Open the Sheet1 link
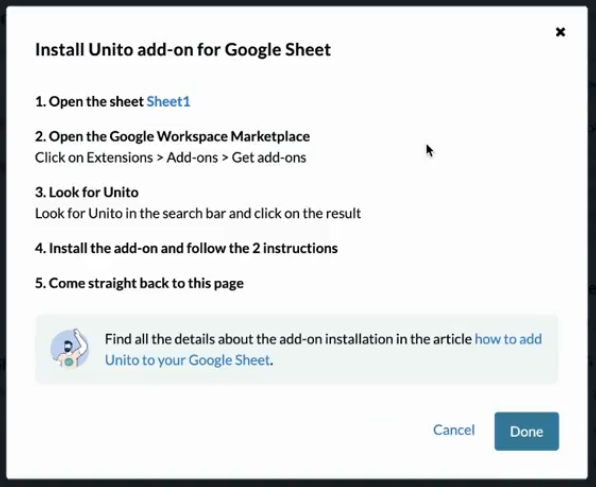This screenshot has height=487, width=596. coord(168,102)
